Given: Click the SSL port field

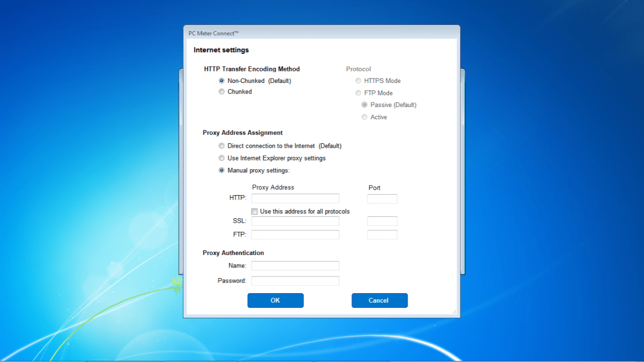Looking at the screenshot, I should click(382, 221).
